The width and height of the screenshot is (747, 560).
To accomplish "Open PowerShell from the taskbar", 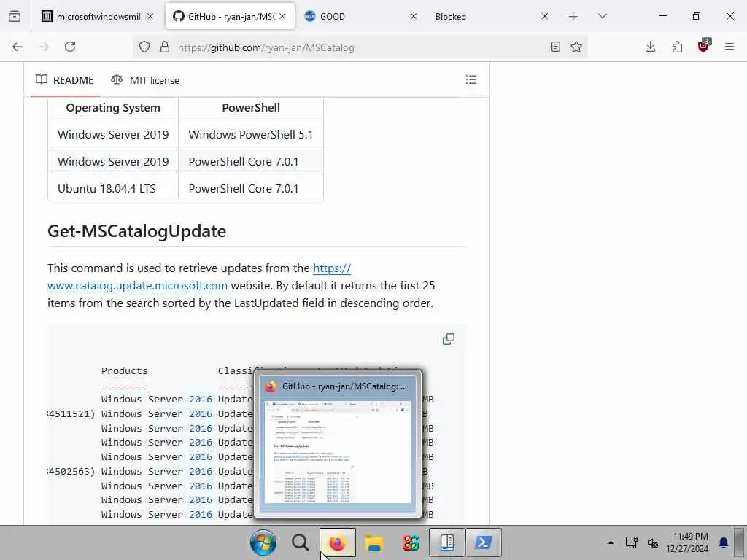I will coord(484,542).
